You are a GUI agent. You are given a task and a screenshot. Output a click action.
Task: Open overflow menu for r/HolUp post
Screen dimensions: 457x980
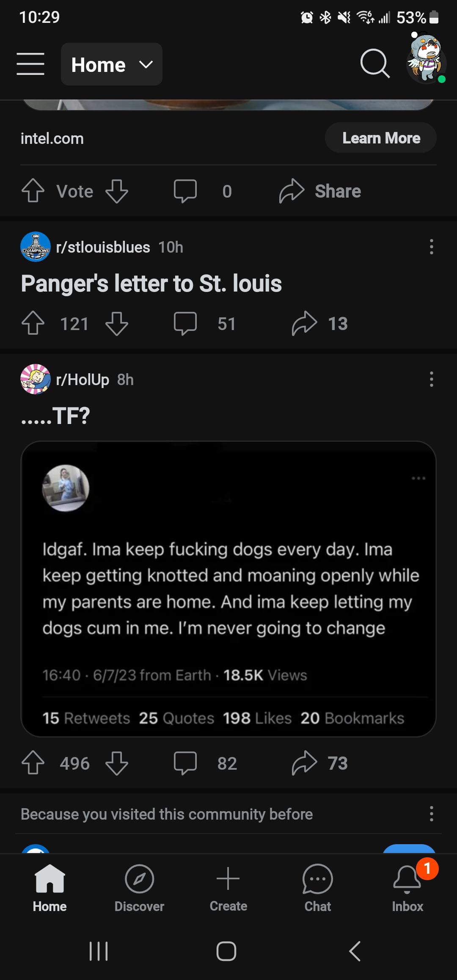pyautogui.click(x=431, y=379)
